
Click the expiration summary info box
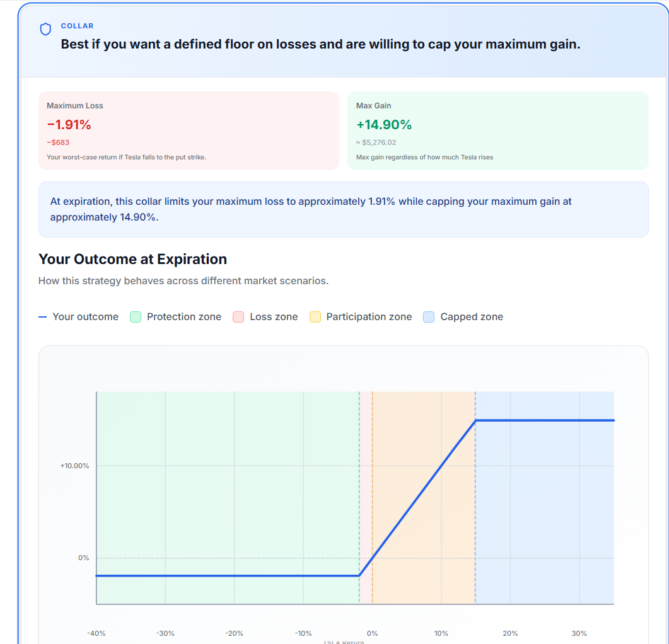tap(344, 209)
